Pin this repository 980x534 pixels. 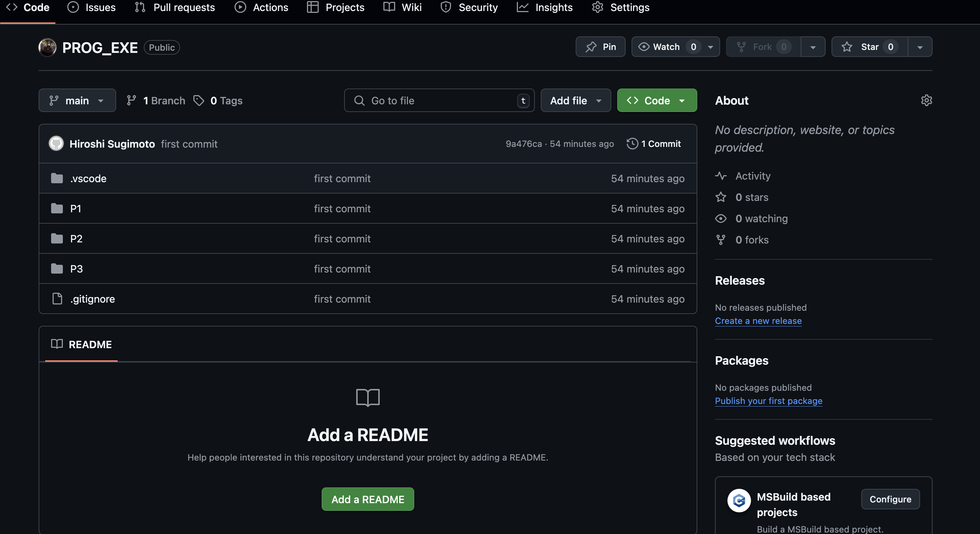600,47
